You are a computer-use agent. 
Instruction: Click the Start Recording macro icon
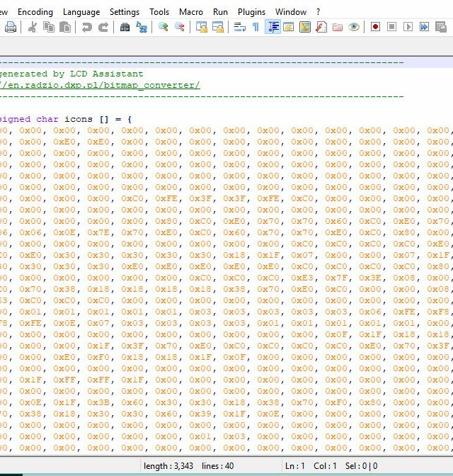[375, 27]
